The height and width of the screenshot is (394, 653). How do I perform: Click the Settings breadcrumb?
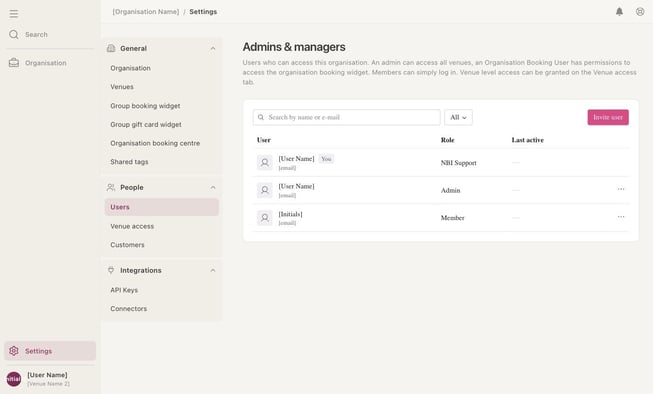pos(203,12)
